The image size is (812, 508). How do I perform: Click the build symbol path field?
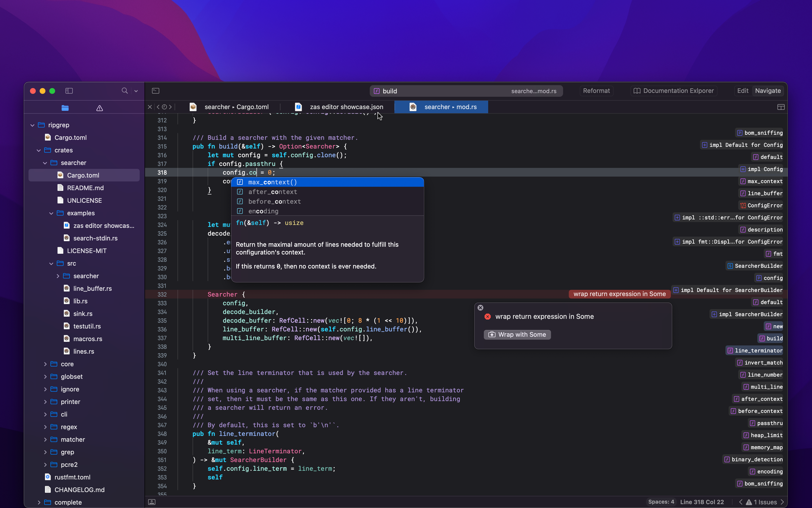pyautogui.click(x=466, y=91)
